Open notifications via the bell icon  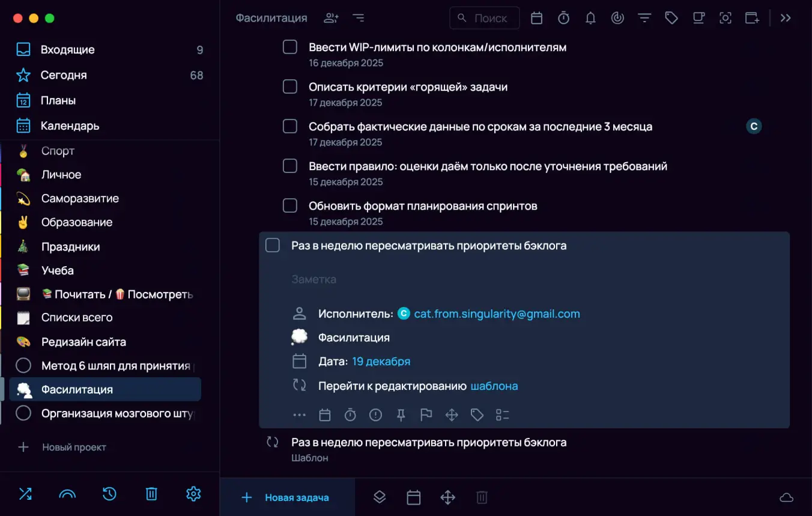(x=590, y=17)
